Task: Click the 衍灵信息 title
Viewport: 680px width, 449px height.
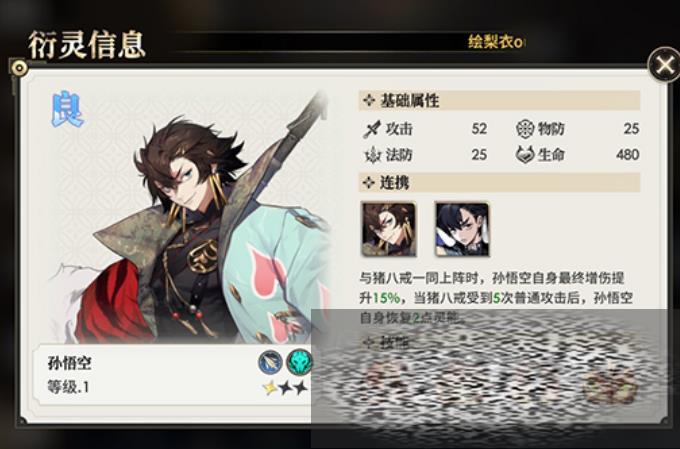Action: 86,45
